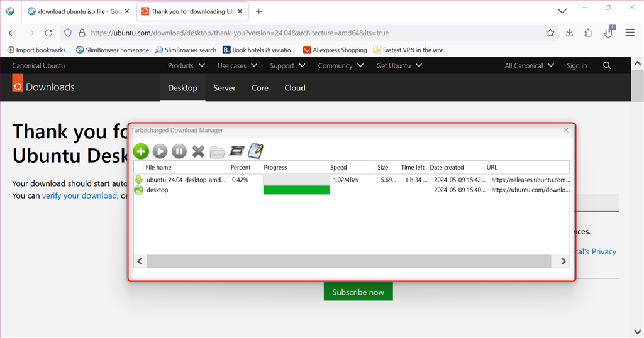Viewport: 644px width, 338px height.
Task: Click progress bar of ubuntu-24.04 download
Action: click(x=296, y=180)
